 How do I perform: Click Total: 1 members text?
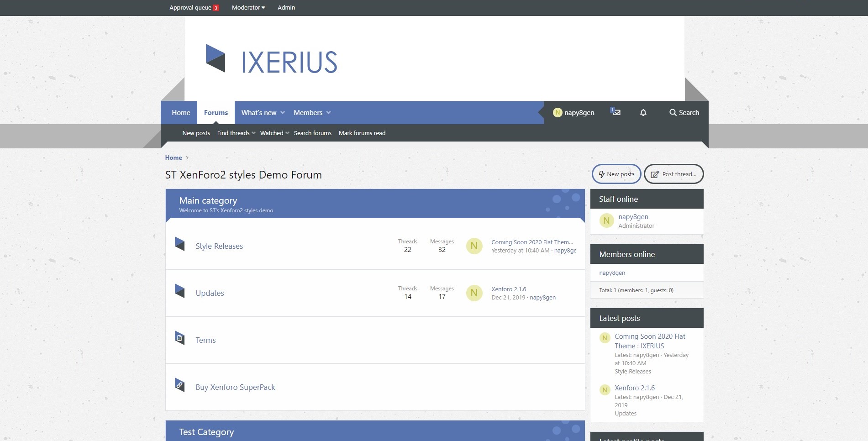click(636, 290)
